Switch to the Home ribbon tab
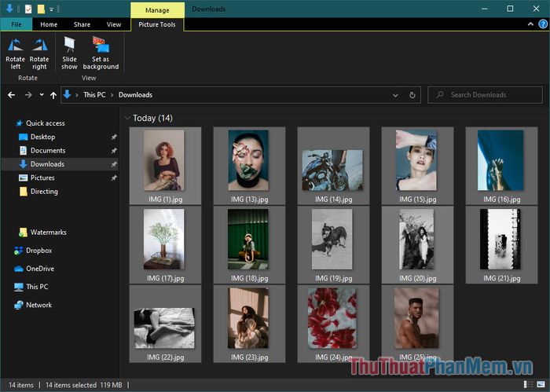Screen dimensions: 550x392 (49, 24)
